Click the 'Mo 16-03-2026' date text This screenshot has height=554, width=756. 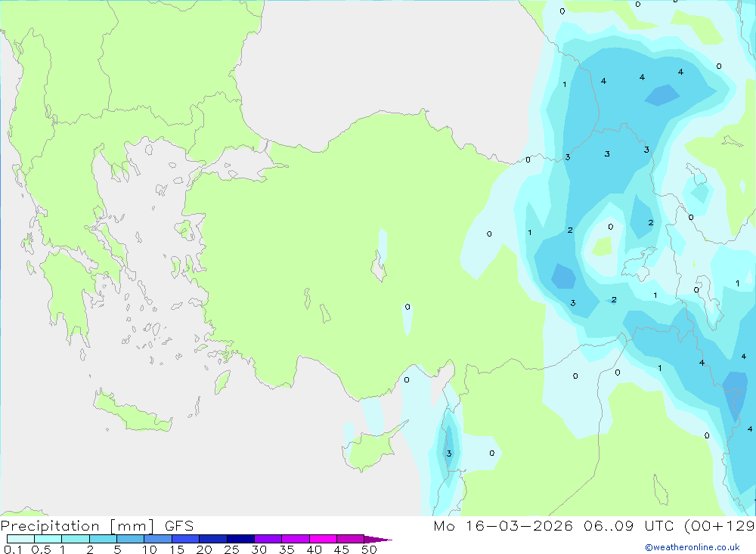coord(503,526)
